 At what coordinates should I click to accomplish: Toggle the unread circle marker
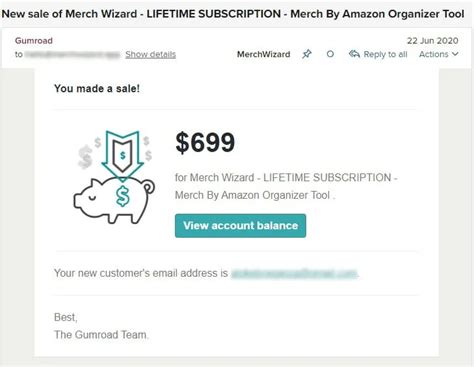(330, 54)
